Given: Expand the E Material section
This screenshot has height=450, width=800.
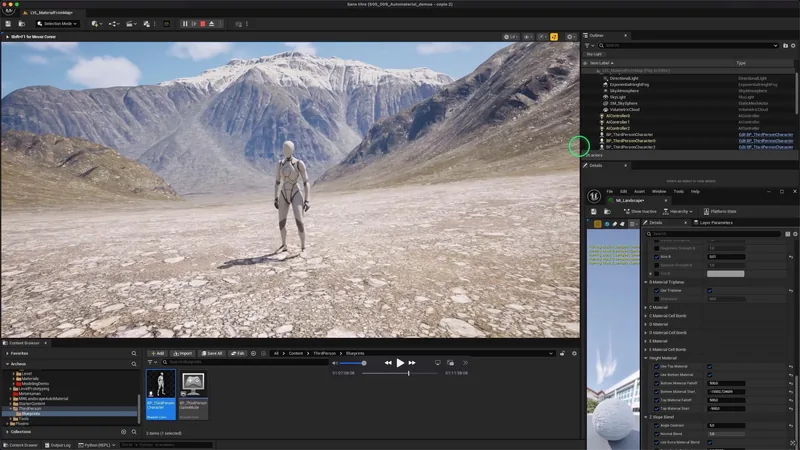Looking at the screenshot, I should (x=646, y=341).
